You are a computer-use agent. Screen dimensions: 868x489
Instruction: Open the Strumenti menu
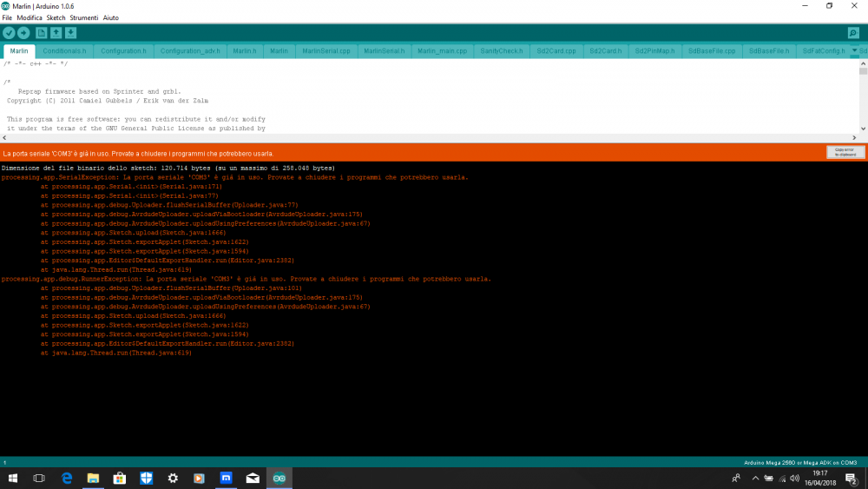(84, 17)
